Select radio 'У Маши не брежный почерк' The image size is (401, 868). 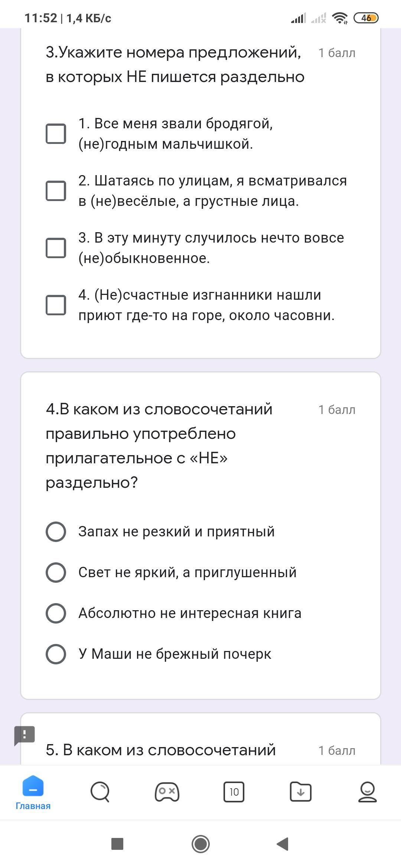[56, 654]
